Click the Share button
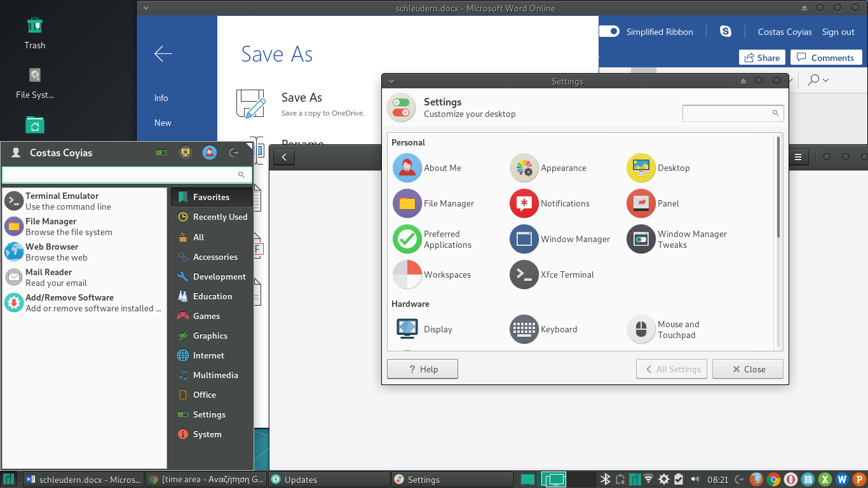This screenshot has width=868, height=488. [x=761, y=58]
